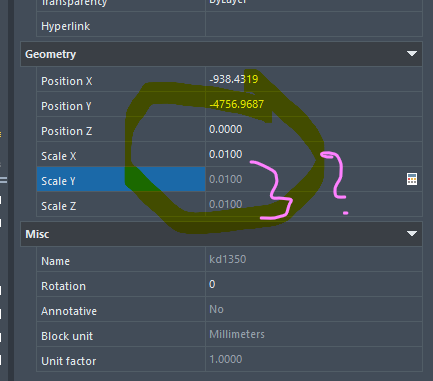This screenshot has width=433, height=381.
Task: Click the Scale Z value field
Action: coord(314,204)
